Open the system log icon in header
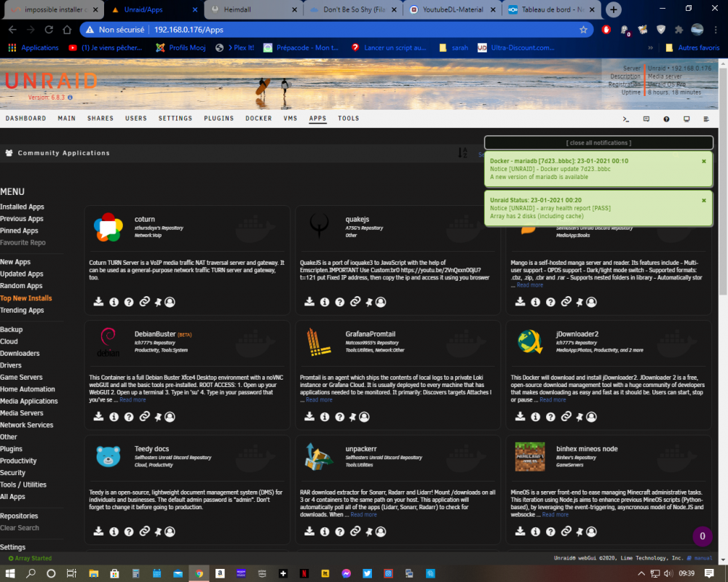 pos(706,119)
